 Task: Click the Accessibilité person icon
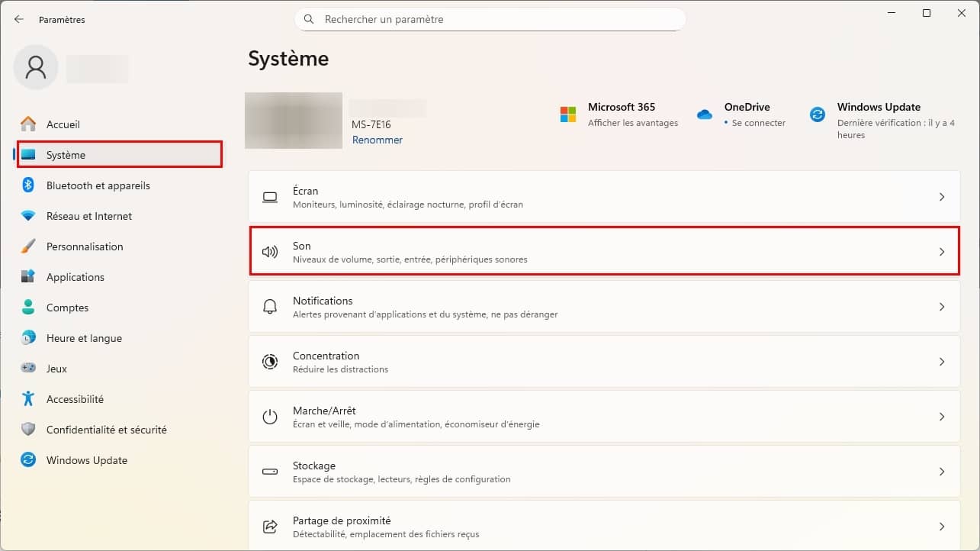[x=28, y=399]
